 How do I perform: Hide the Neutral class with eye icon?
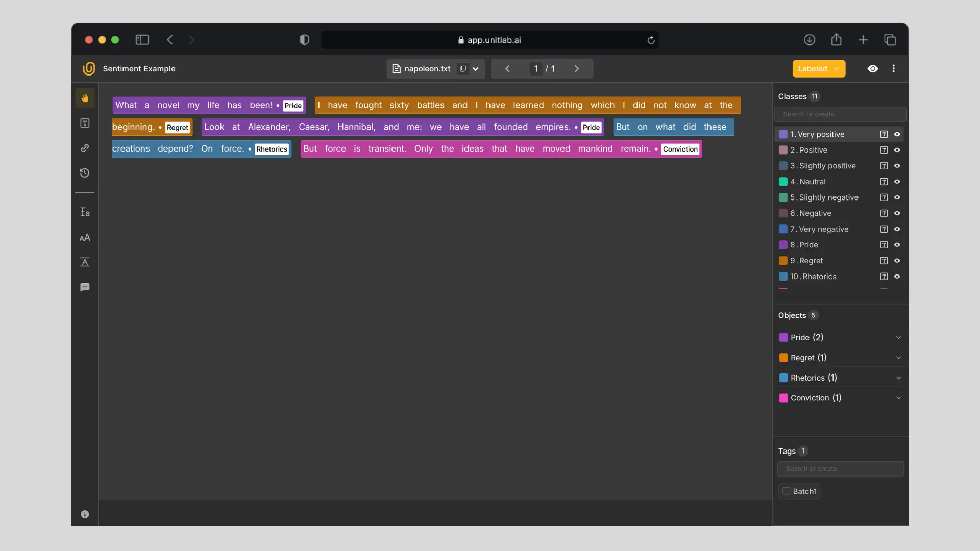897,182
